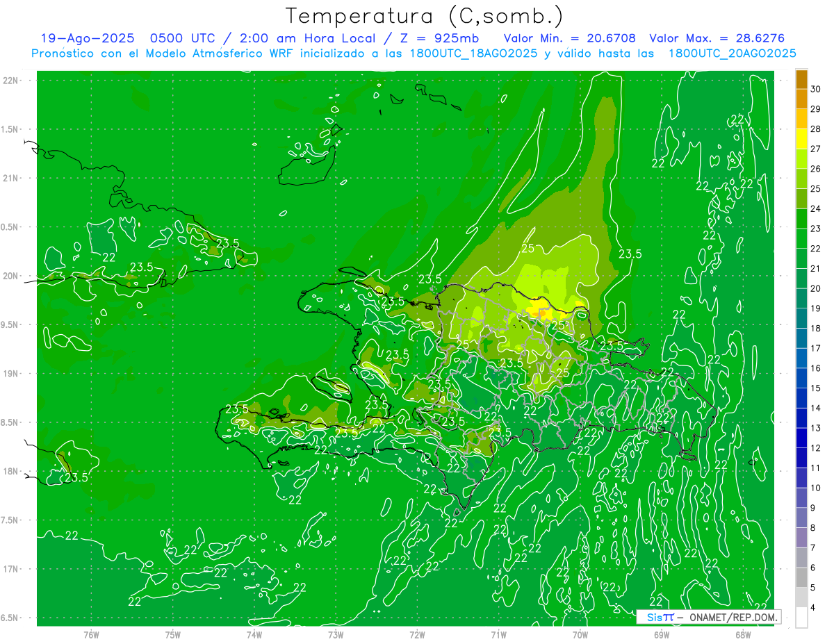Pick the gold swatch between 28 and 29

point(801,119)
